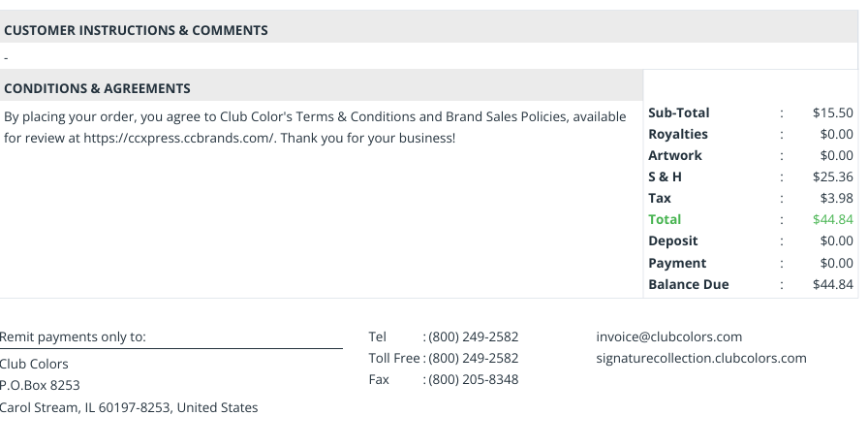
Task: Click the Tax amount $3.98
Action: click(x=836, y=198)
